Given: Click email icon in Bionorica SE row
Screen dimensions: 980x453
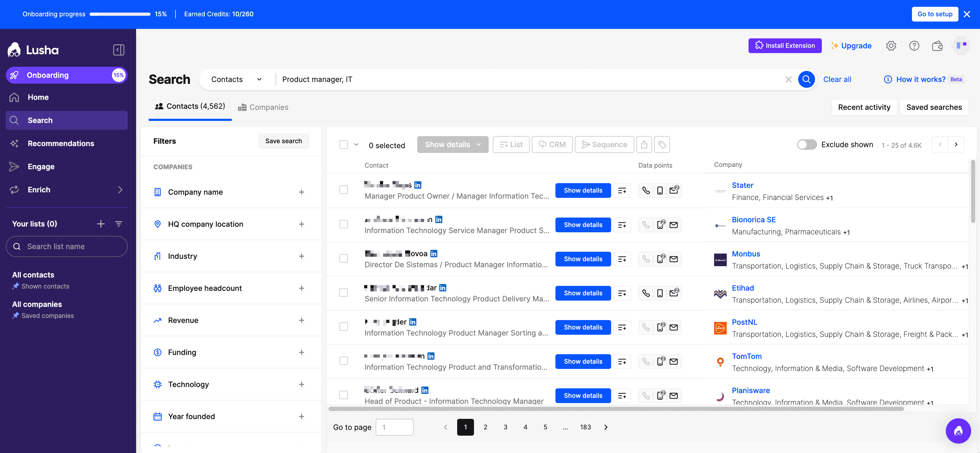Looking at the screenshot, I should click(x=674, y=225).
